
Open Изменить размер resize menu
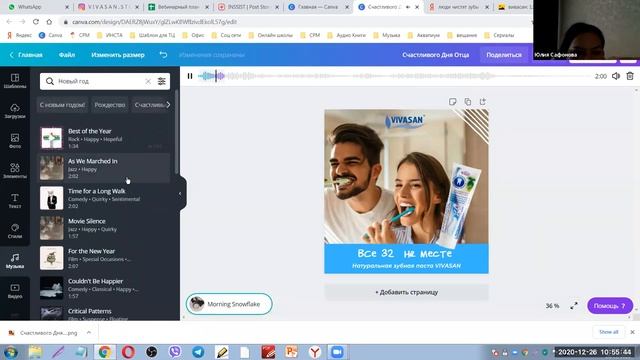click(x=118, y=55)
